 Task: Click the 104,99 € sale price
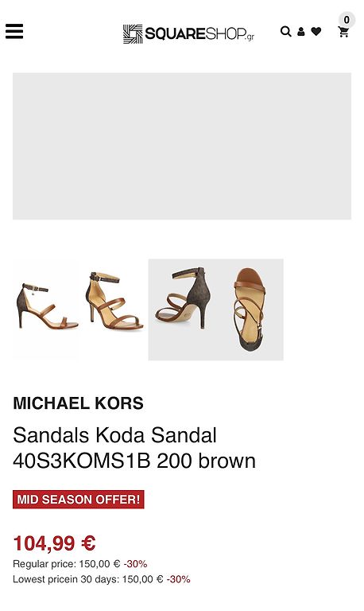click(54, 543)
